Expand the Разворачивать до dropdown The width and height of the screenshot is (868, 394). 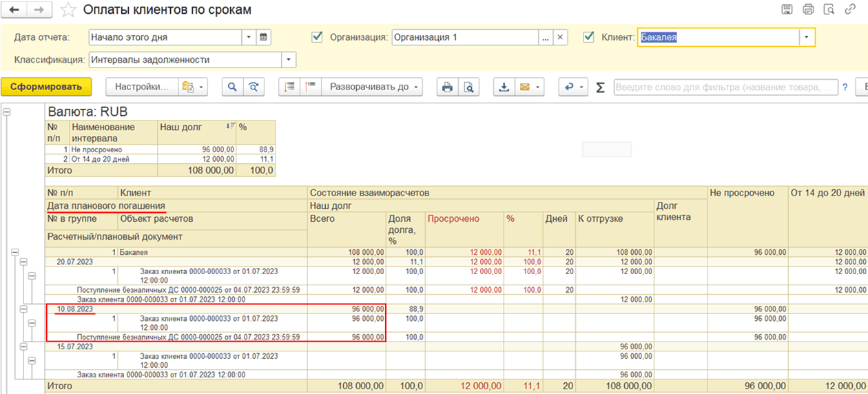tap(372, 87)
